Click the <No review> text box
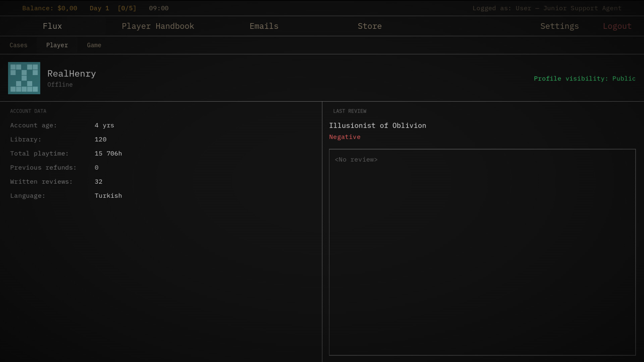 (x=482, y=252)
